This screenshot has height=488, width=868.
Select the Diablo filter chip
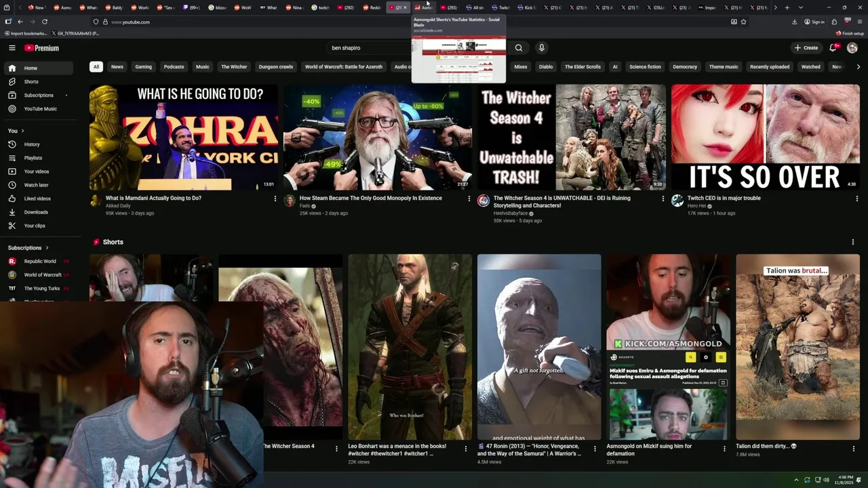(546, 67)
